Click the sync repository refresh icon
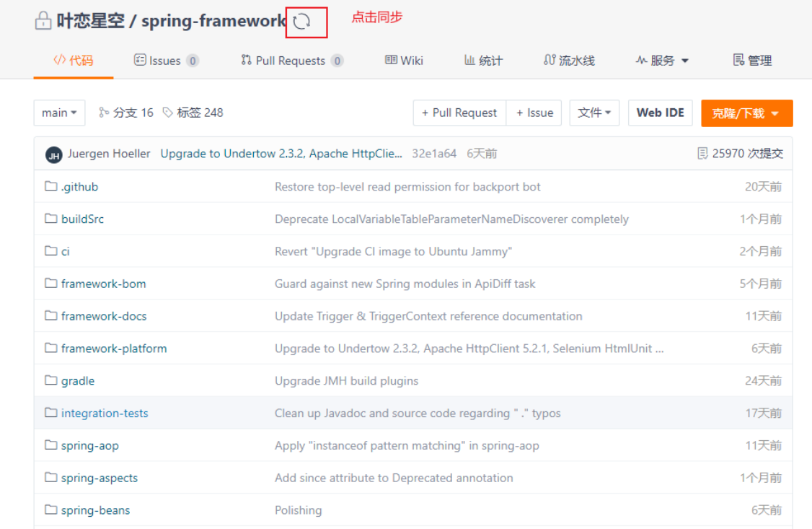The width and height of the screenshot is (812, 529). pos(301,22)
